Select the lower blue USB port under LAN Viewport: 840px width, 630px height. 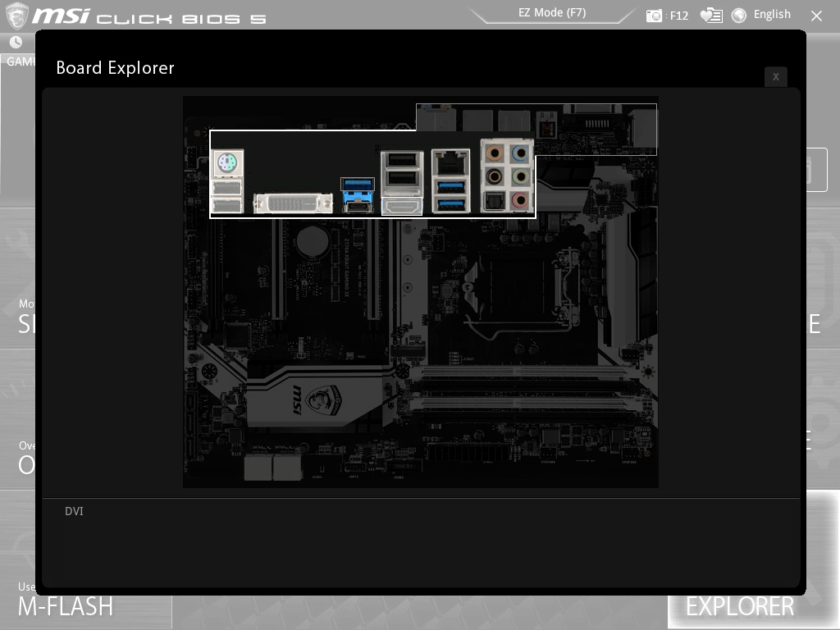[x=450, y=204]
